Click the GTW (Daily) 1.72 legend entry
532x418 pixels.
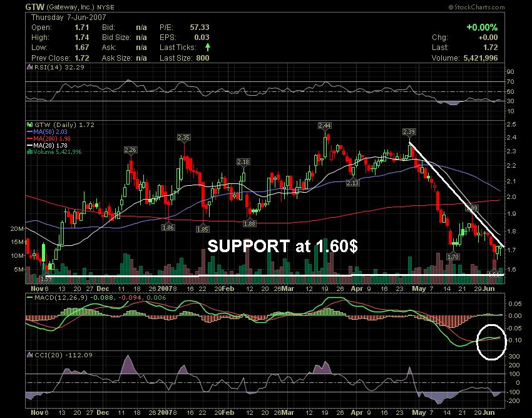(64, 125)
